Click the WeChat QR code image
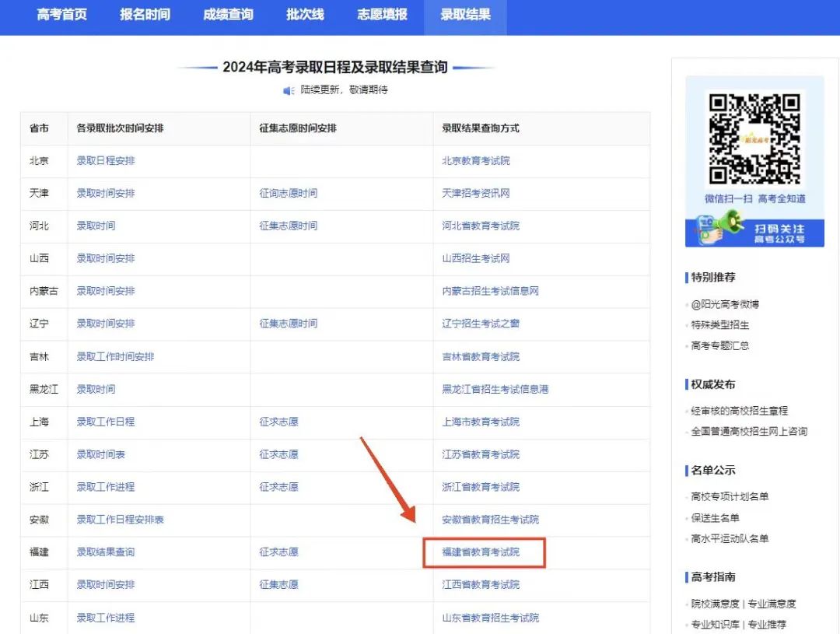This screenshot has height=634, width=840. pyautogui.click(x=754, y=138)
